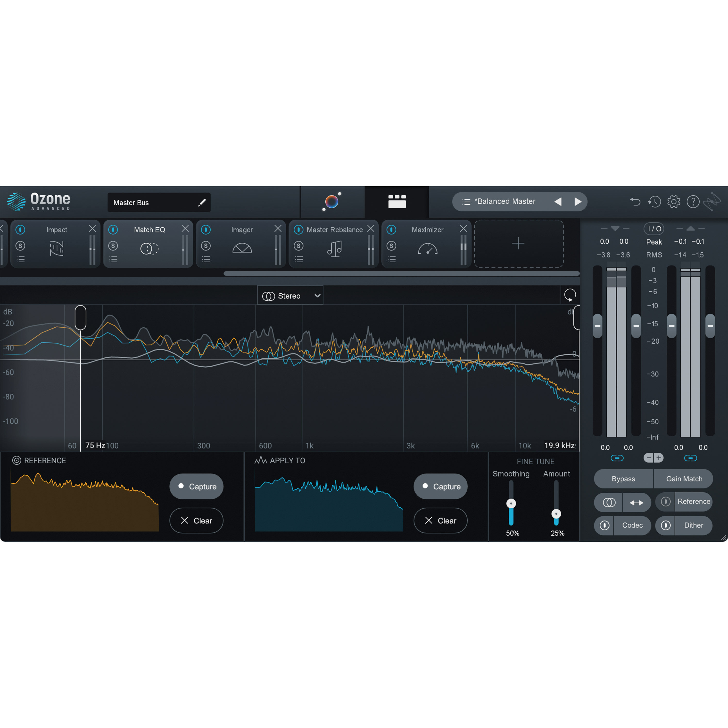Disable the Maximizer power toggle
This screenshot has width=728, height=728.
[392, 229]
